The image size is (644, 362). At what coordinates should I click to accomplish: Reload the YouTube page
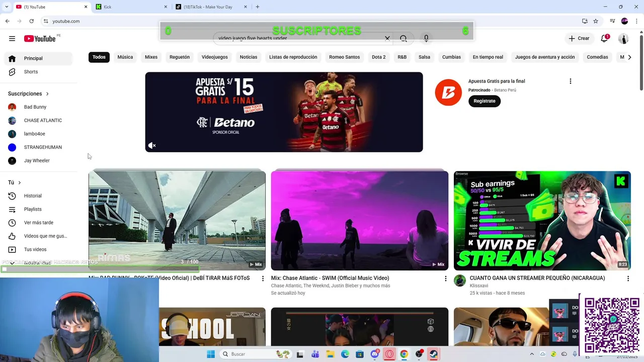(31, 21)
